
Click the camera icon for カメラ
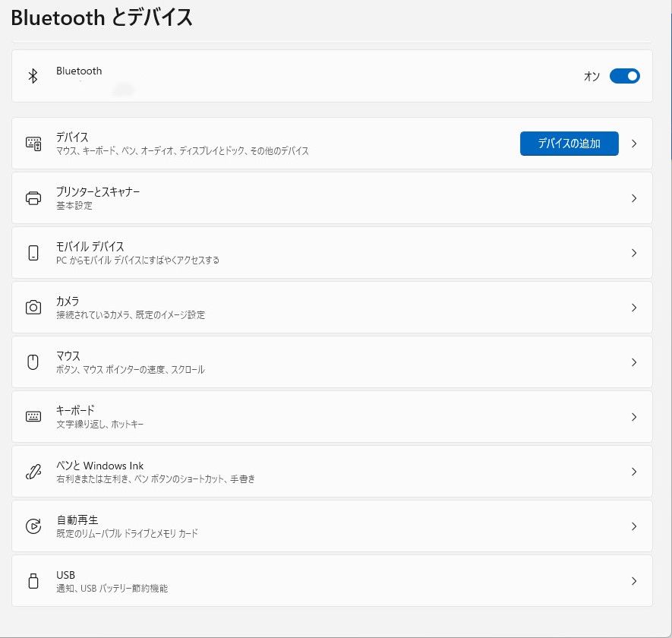[33, 308]
